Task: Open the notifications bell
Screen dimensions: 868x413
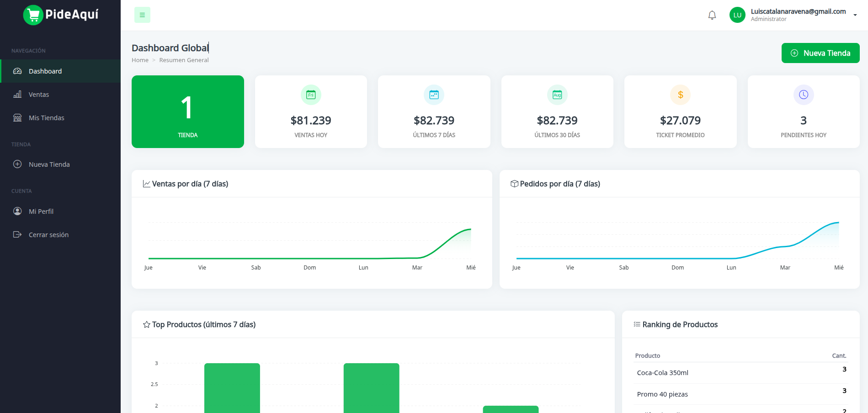Action: coord(712,15)
